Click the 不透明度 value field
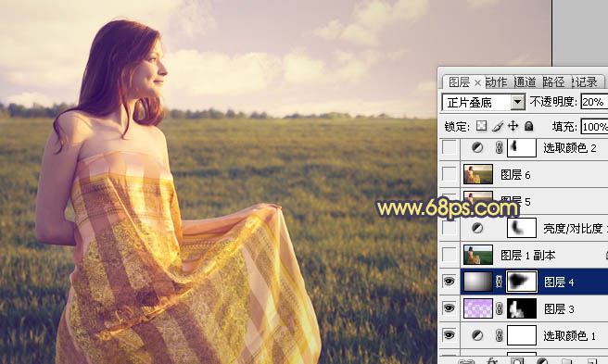Screen dimensions: 608x364 pos(594,102)
